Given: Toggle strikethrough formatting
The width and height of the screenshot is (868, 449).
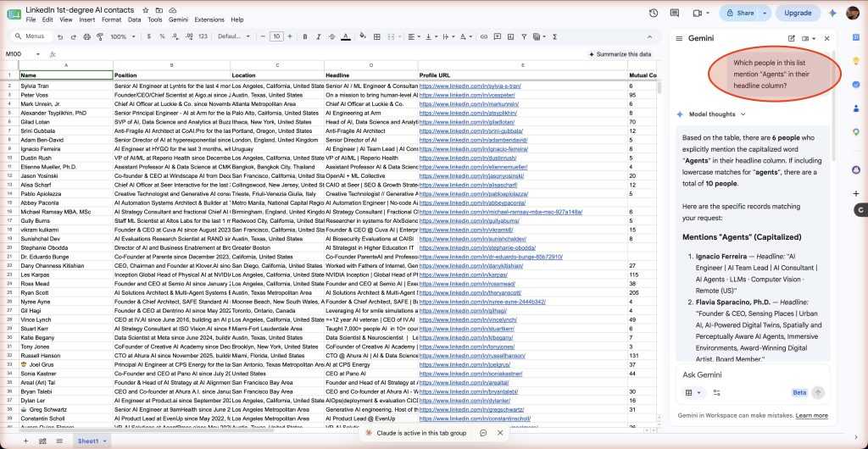Looking at the screenshot, I should [x=331, y=37].
